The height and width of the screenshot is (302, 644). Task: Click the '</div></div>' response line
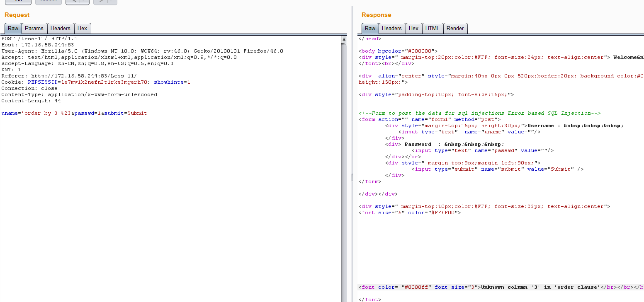click(x=378, y=194)
